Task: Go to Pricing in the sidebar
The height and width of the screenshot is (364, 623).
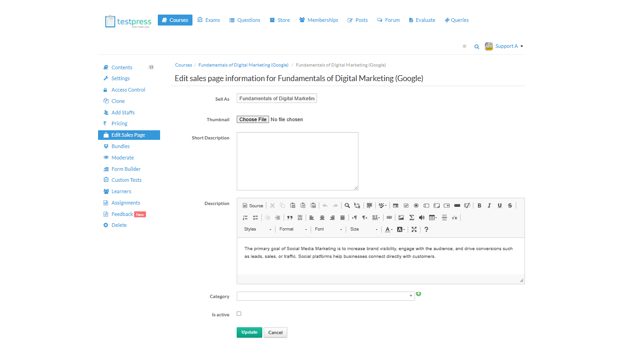Action: point(119,123)
